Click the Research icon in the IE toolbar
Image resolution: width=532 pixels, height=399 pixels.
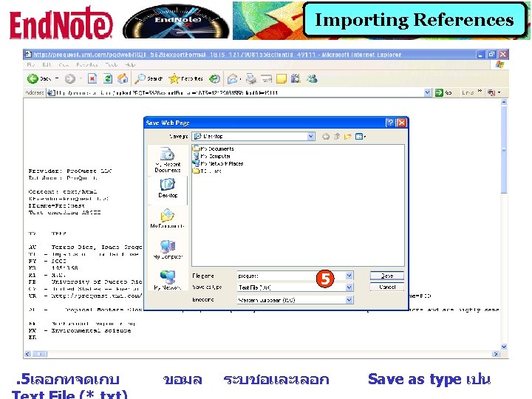[296, 79]
